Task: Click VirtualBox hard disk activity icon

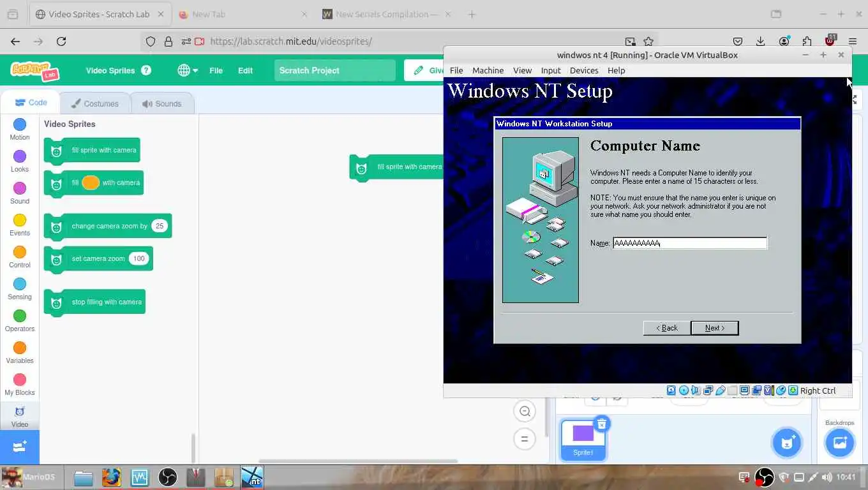Action: [671, 390]
